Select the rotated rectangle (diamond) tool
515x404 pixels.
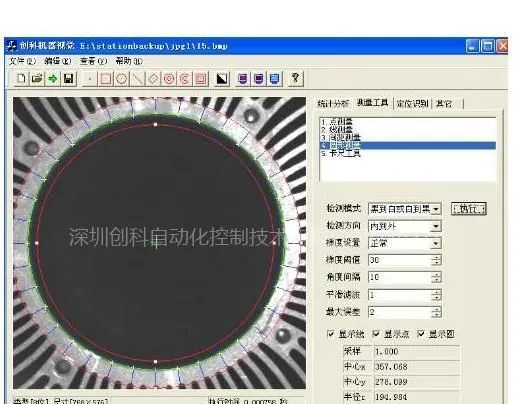click(x=153, y=79)
